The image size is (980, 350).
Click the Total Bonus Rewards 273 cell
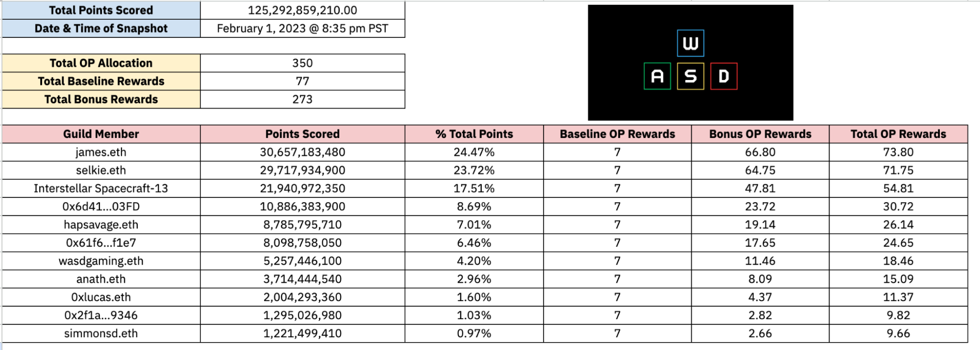[302, 100]
